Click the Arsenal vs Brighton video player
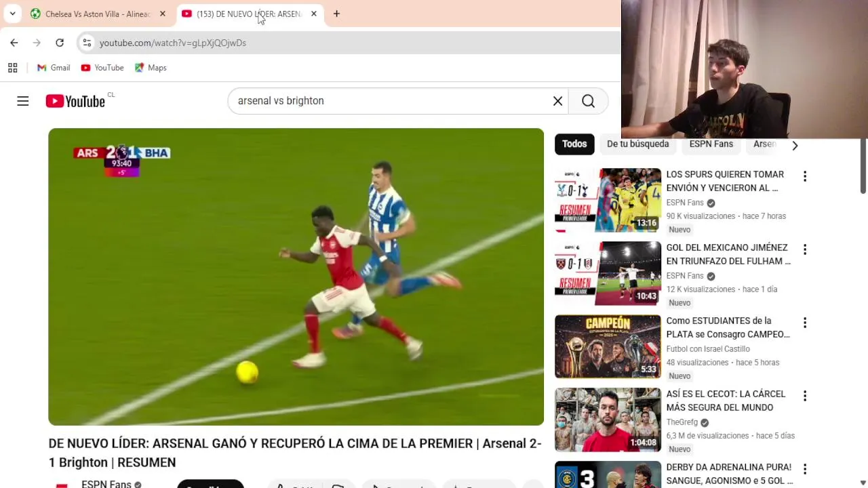This screenshot has height=488, width=868. point(296,277)
